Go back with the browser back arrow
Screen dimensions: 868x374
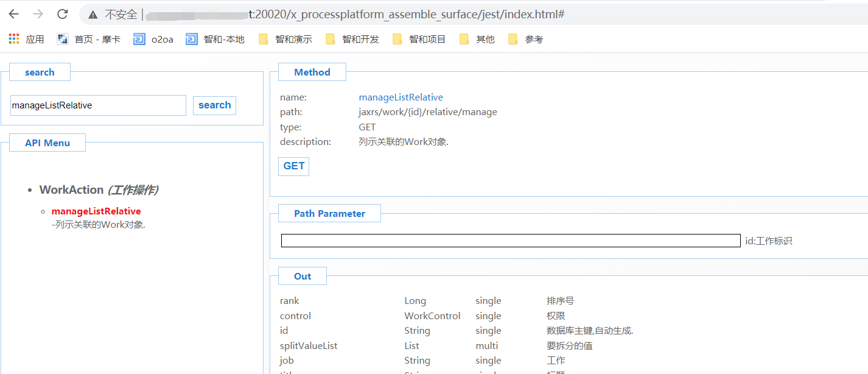[13, 14]
